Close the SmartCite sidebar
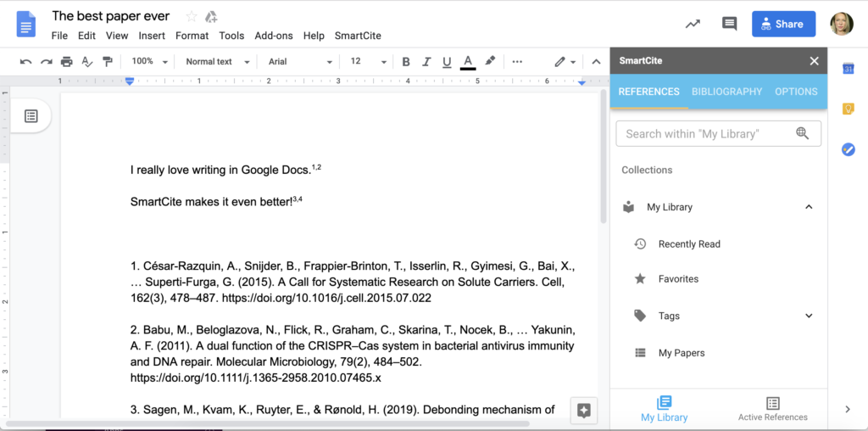The width and height of the screenshot is (868, 431). [814, 61]
